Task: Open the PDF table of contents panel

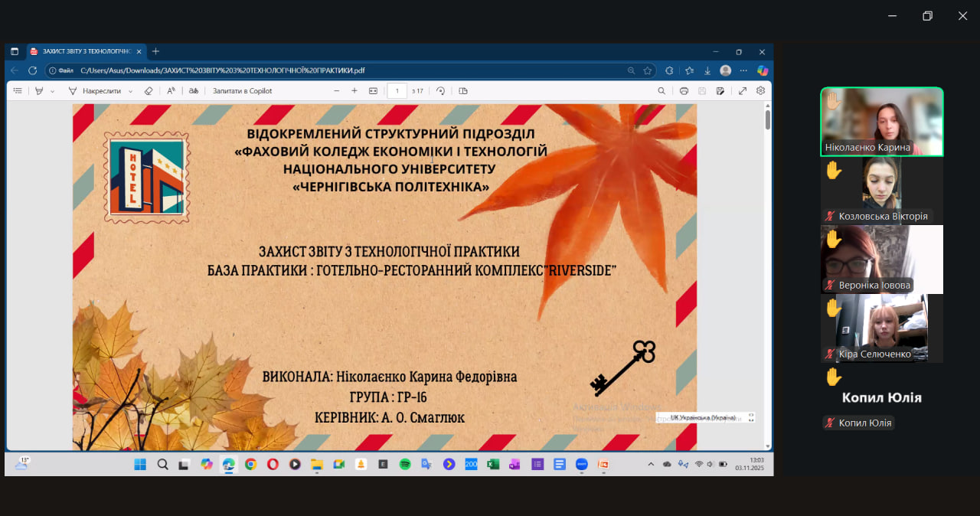Action: [18, 91]
